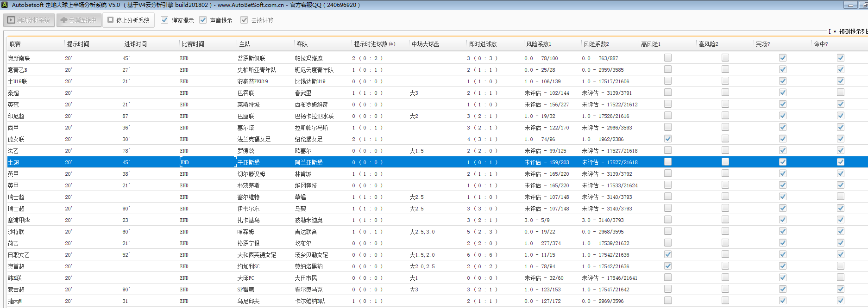The width and height of the screenshot is (868, 308).
Task: Minimize the Autobetsoft window
Action: coord(850,5)
